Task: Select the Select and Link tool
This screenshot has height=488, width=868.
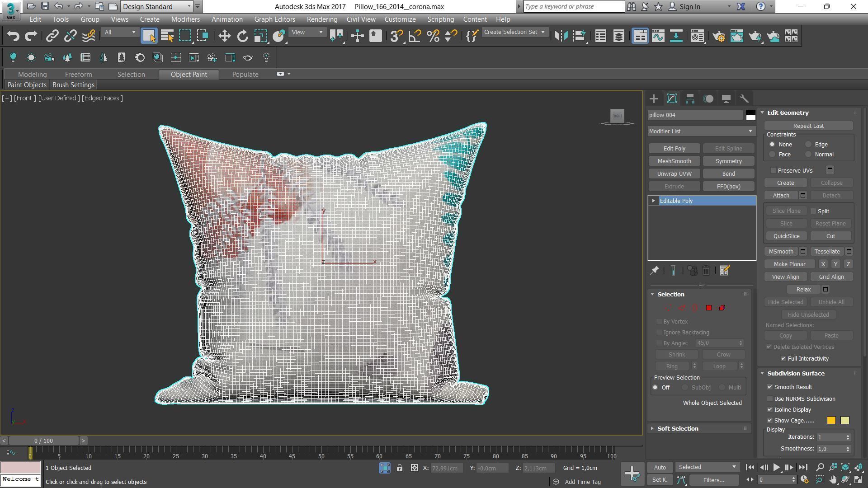Action: [x=52, y=36]
